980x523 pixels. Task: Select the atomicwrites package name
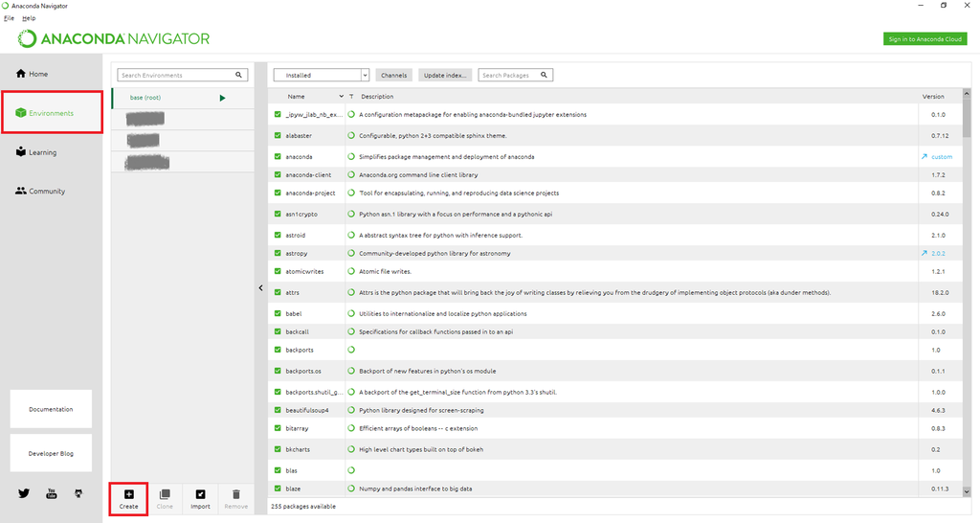pos(304,271)
